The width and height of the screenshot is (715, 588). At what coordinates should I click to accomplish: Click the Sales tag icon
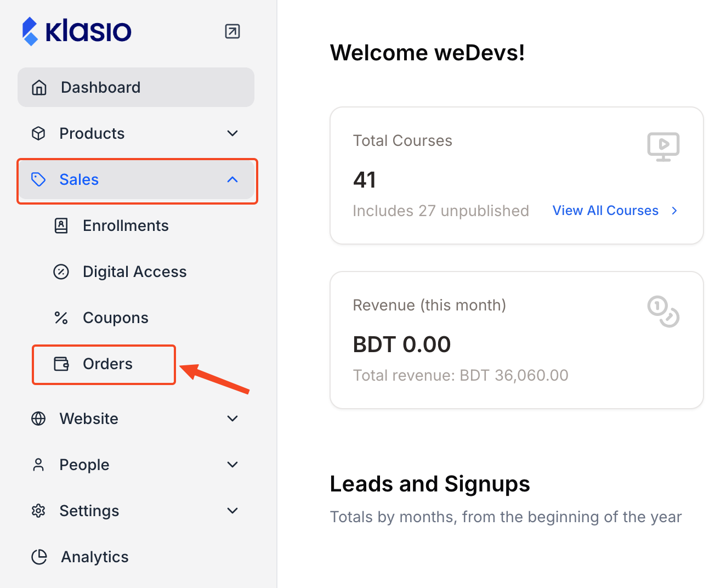coord(38,179)
